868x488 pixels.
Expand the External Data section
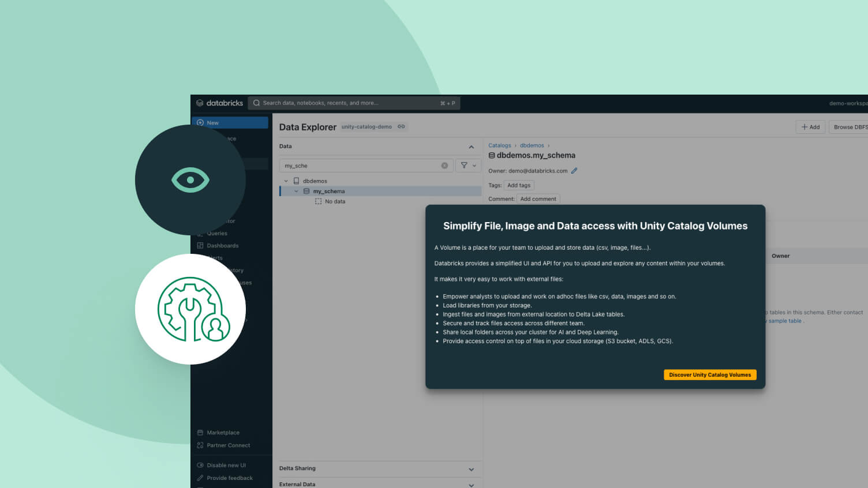pyautogui.click(x=471, y=485)
